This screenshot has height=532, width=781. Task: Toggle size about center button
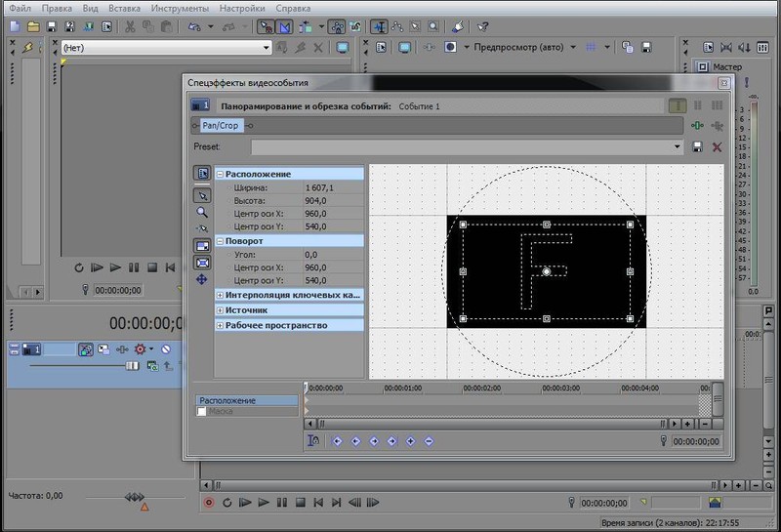point(202,263)
